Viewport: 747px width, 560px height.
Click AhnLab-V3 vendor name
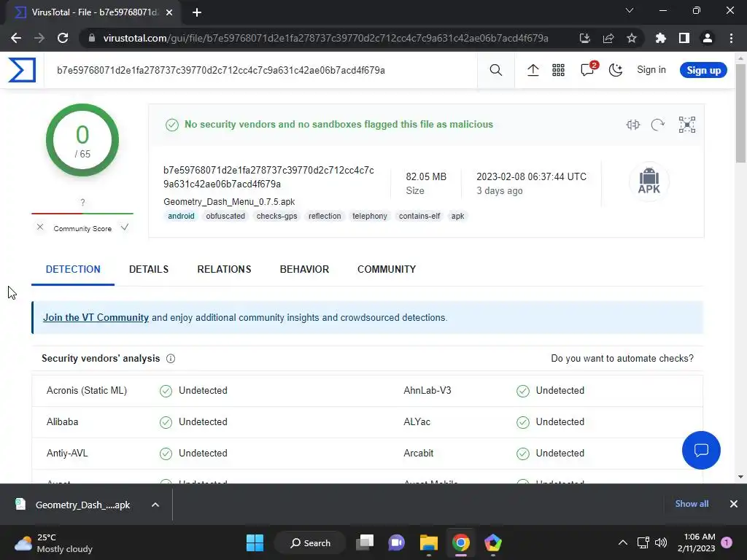point(427,391)
